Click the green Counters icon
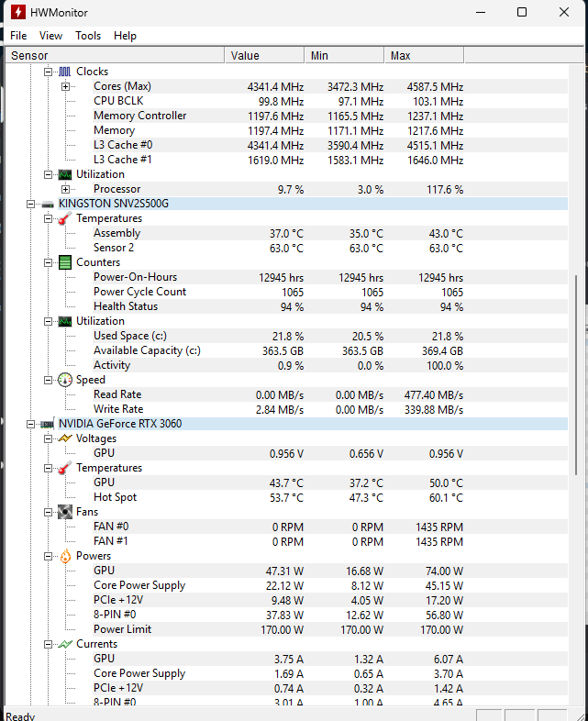 click(65, 262)
